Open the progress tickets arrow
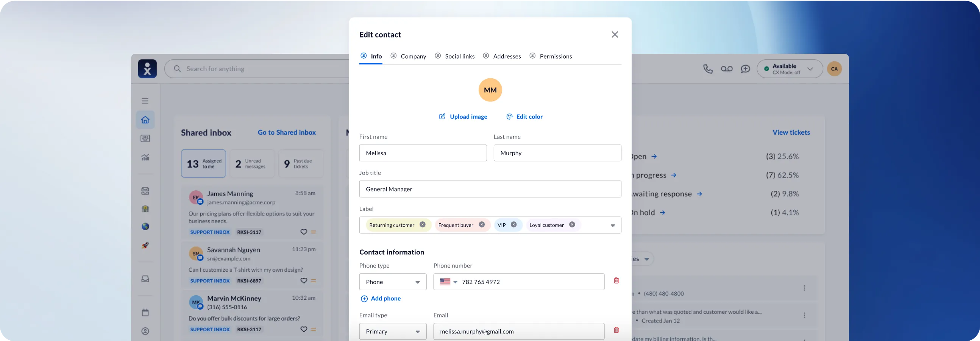The image size is (980, 341). 673,175
